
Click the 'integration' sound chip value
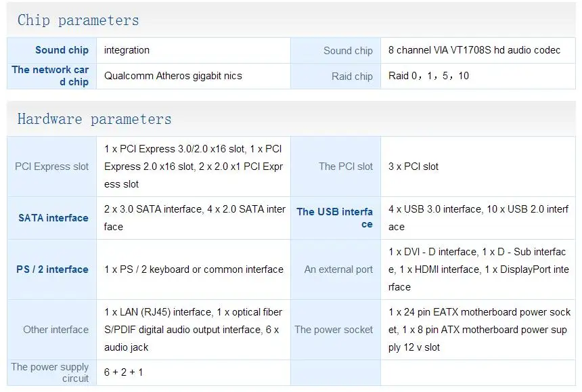pyautogui.click(x=127, y=50)
